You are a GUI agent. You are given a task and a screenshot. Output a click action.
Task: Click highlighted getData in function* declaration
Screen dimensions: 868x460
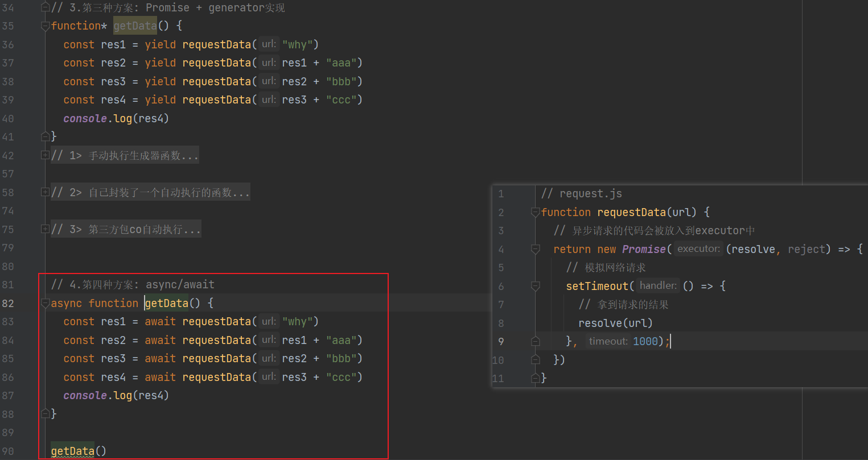coord(135,26)
